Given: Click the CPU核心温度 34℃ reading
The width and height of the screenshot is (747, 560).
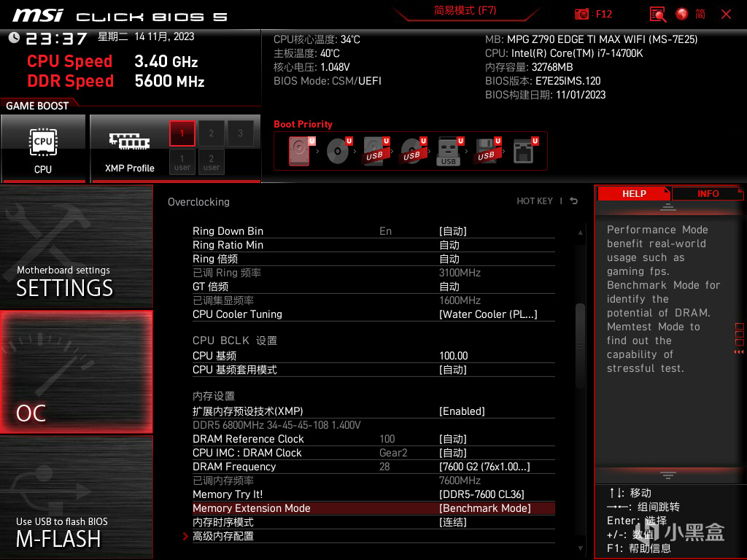Looking at the screenshot, I should tap(317, 39).
